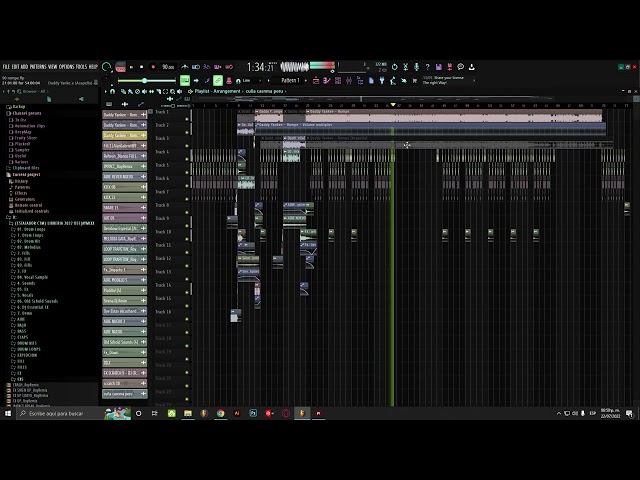The width and height of the screenshot is (640, 480).
Task: Open the VIEW menu
Action: click(x=53, y=67)
